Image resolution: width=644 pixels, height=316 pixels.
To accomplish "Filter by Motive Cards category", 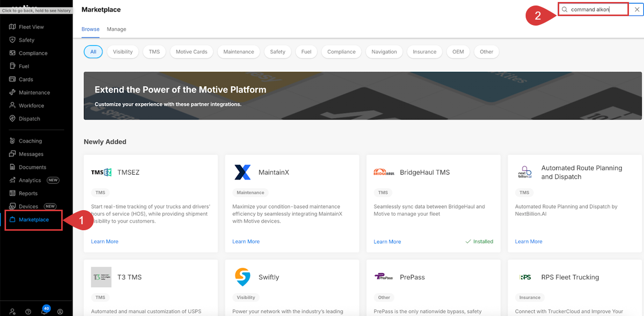I will point(192,52).
